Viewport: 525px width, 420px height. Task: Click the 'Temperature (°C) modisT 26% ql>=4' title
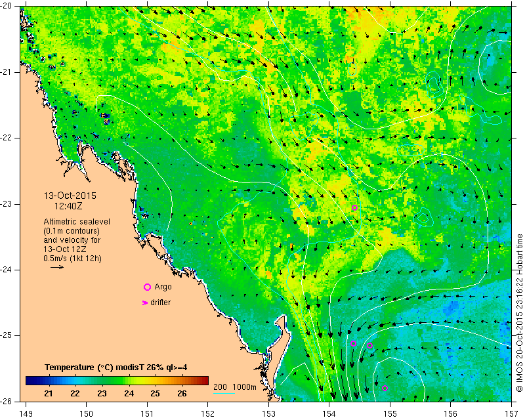(x=116, y=367)
